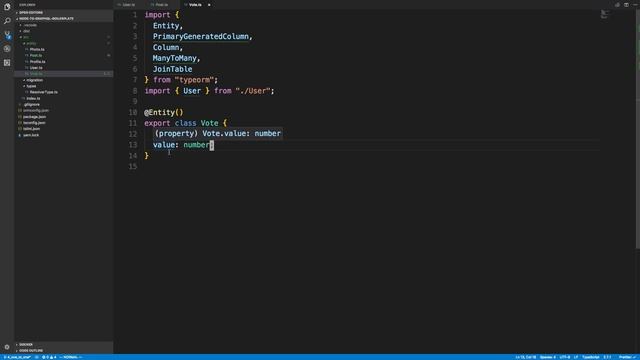Open the Explorer view in the activity bar

[7, 7]
